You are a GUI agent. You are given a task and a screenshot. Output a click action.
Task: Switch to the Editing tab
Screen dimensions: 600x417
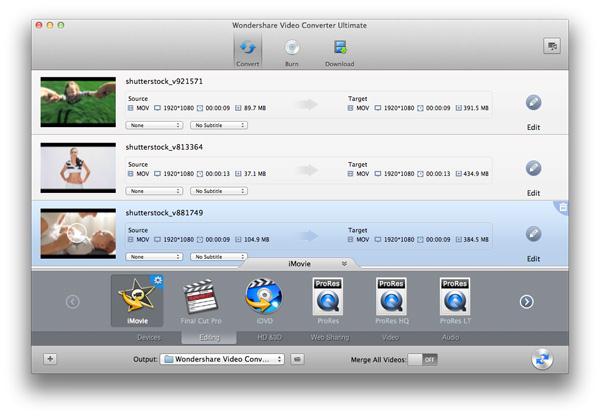pyautogui.click(x=209, y=338)
